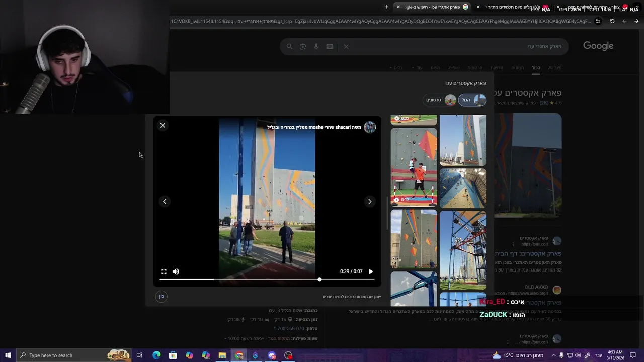Viewport: 644px width, 362px height.
Task: Open the system volume tray icon
Action: [578, 355]
